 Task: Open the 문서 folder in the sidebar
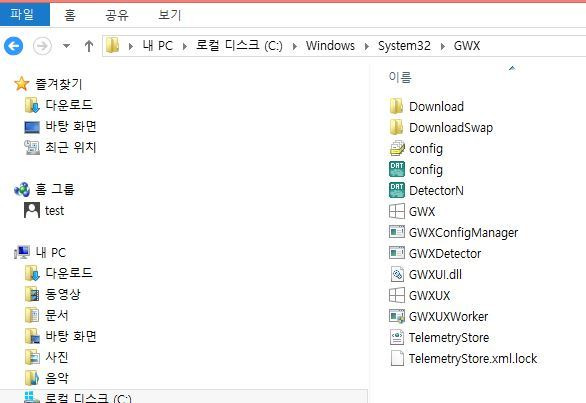coord(57,315)
